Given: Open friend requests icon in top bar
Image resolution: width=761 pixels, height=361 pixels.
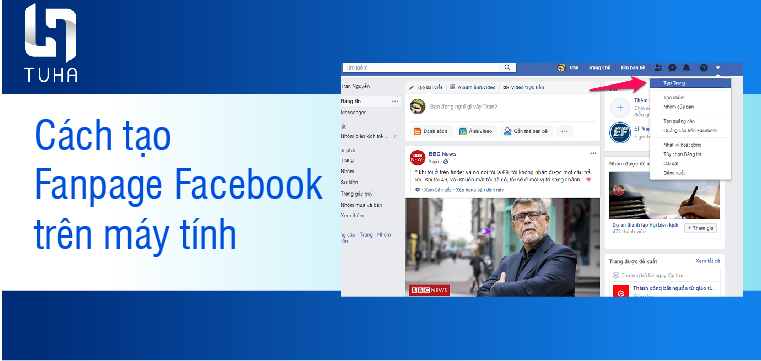Looking at the screenshot, I should (659, 68).
